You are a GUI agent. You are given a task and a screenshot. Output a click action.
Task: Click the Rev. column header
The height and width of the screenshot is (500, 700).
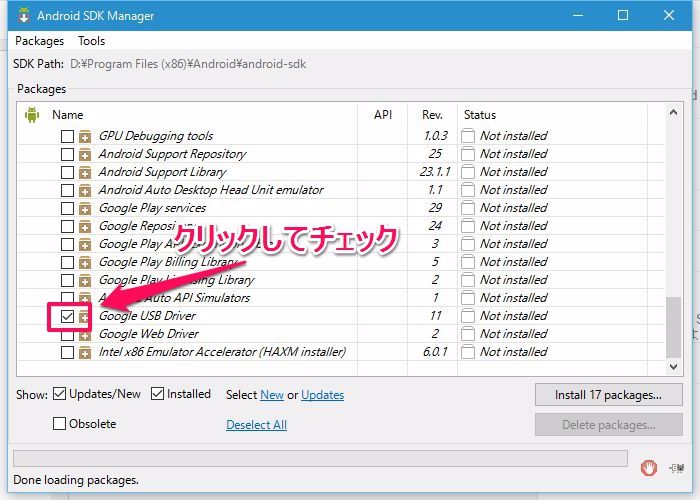click(x=432, y=115)
